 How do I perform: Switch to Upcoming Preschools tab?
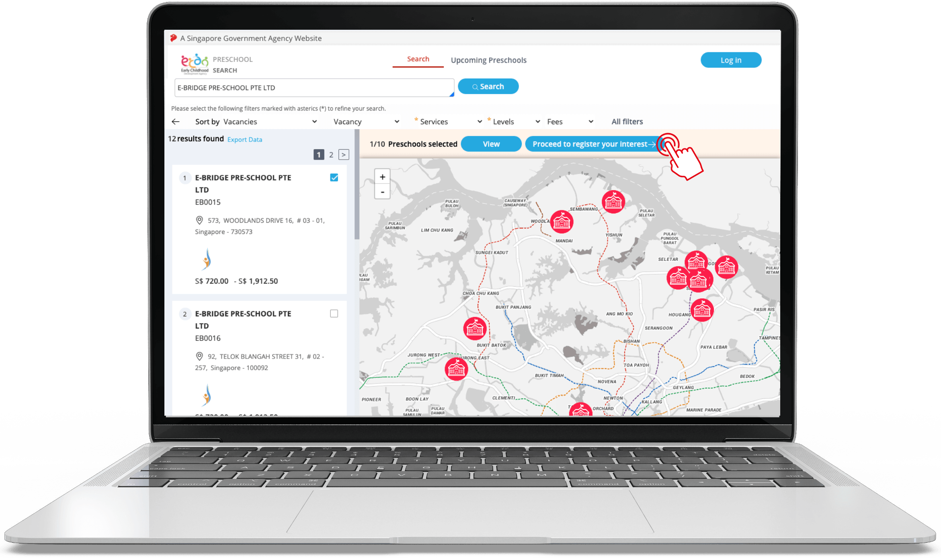488,60
